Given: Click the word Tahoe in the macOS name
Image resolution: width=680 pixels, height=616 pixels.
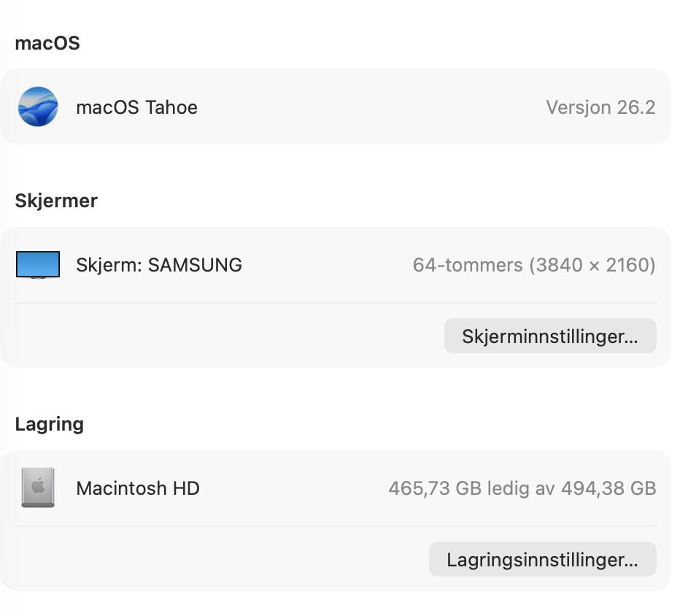Looking at the screenshot, I should (x=171, y=107).
